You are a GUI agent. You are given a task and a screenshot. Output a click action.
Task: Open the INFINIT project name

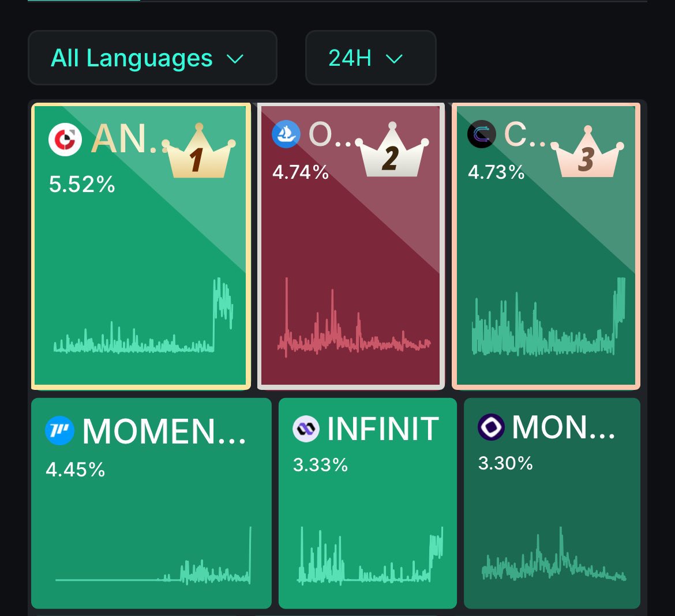point(382,429)
